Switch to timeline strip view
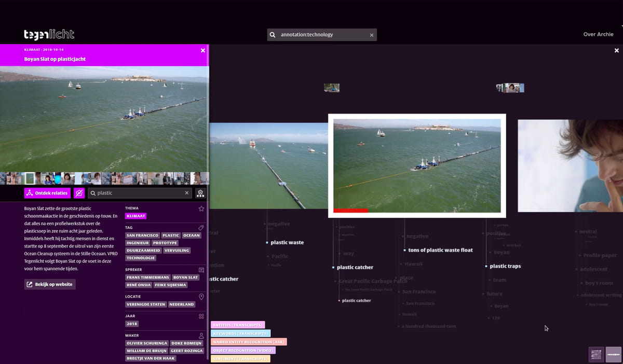Viewport: 623px width, 364px height. point(613,354)
